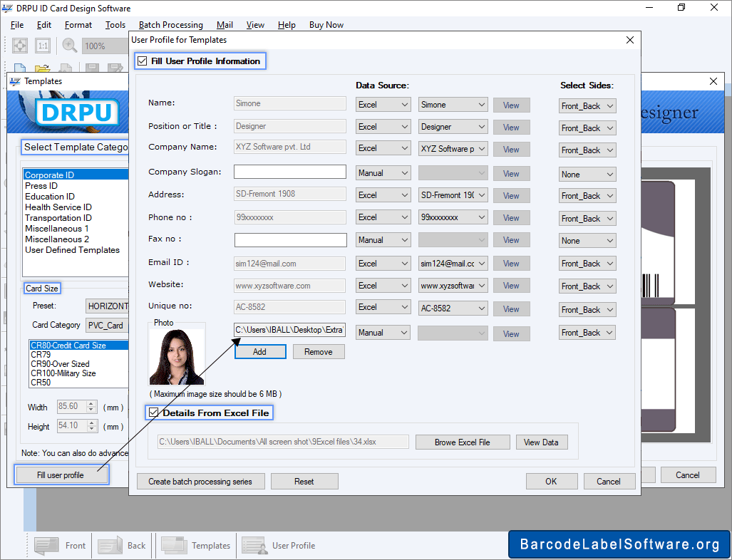Select User Defined Templates category
Screen dimensions: 732x560
pyautogui.click(x=73, y=250)
